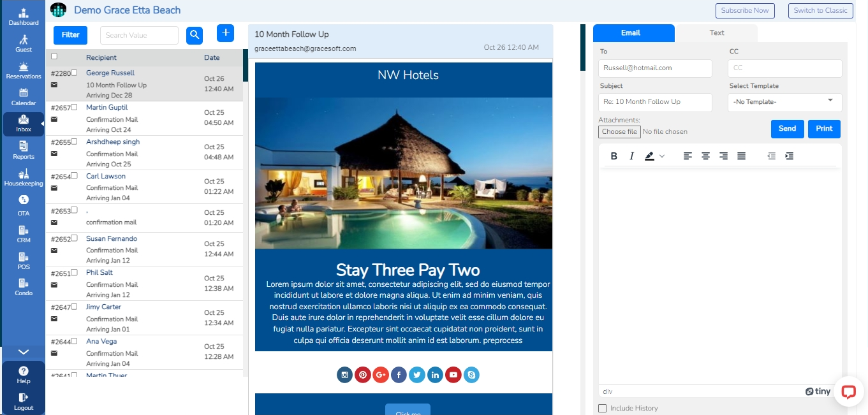Open the Select Template dropdown
Image resolution: width=868 pixels, height=415 pixels.
coord(784,102)
